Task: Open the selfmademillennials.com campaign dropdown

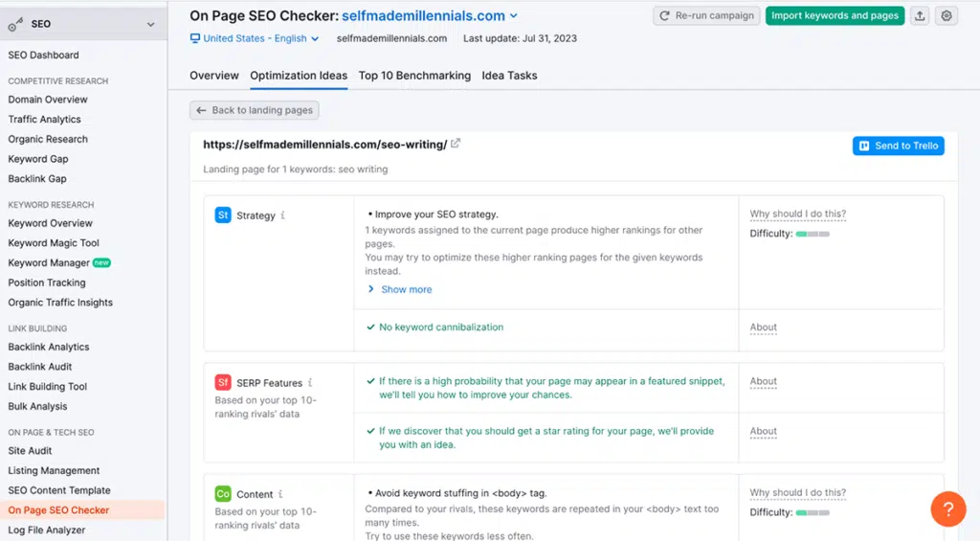Action: click(430, 15)
